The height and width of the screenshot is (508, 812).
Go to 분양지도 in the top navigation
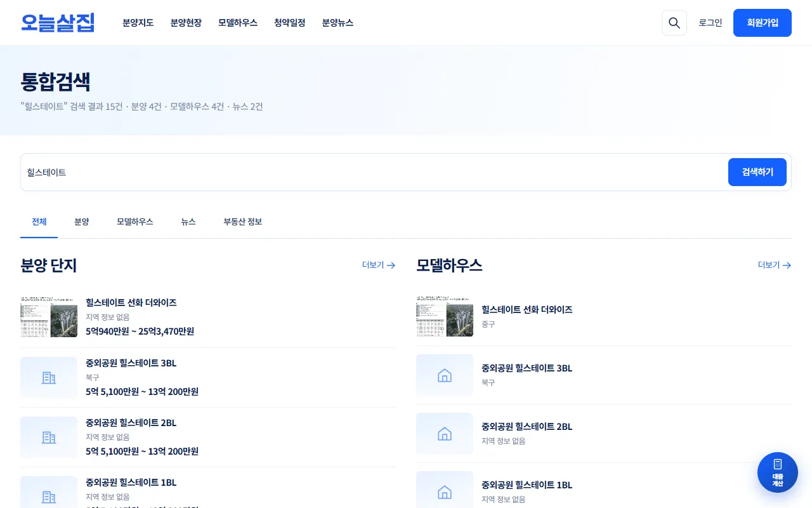[x=138, y=23]
